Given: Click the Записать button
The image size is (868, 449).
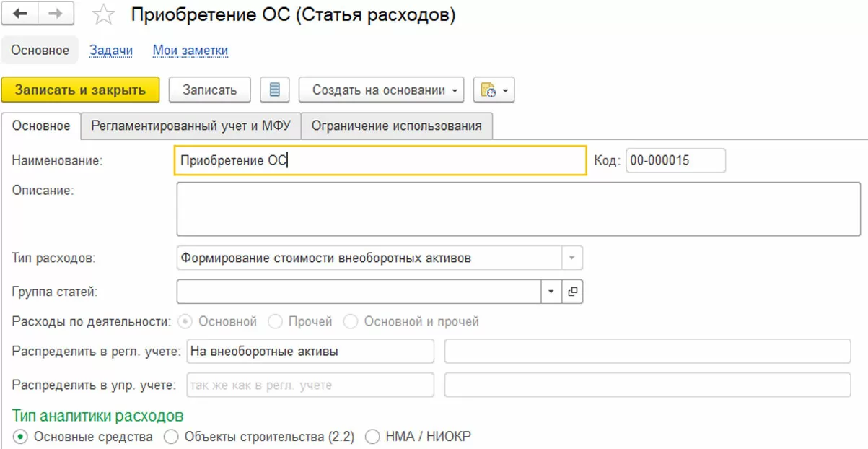Looking at the screenshot, I should [209, 90].
